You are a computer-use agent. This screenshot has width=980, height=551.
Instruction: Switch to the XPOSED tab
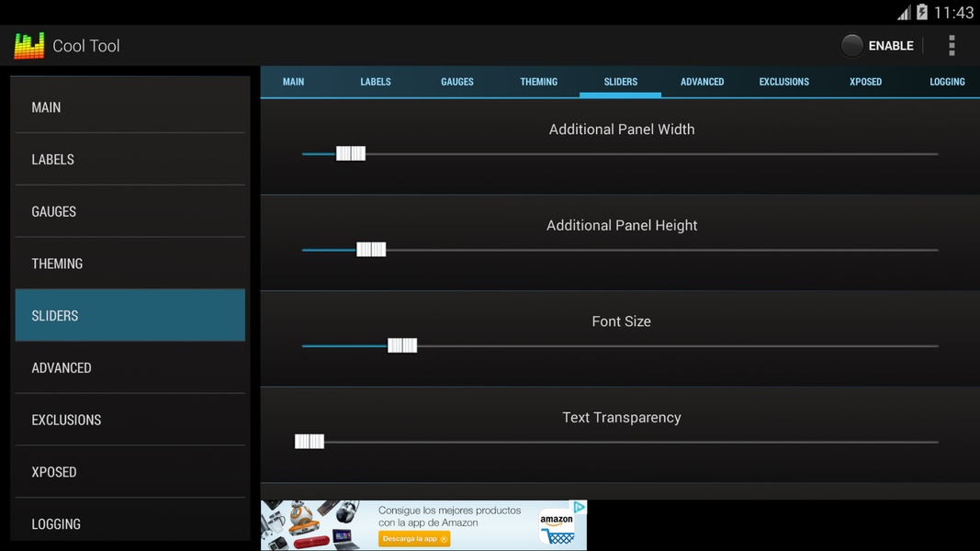tap(865, 82)
